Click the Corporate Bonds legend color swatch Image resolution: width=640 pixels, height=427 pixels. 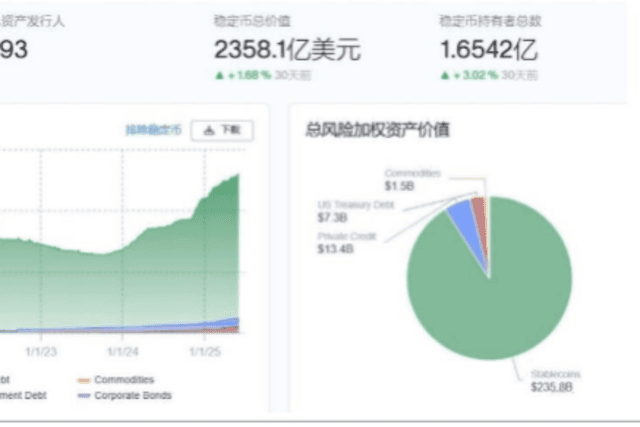pos(84,396)
